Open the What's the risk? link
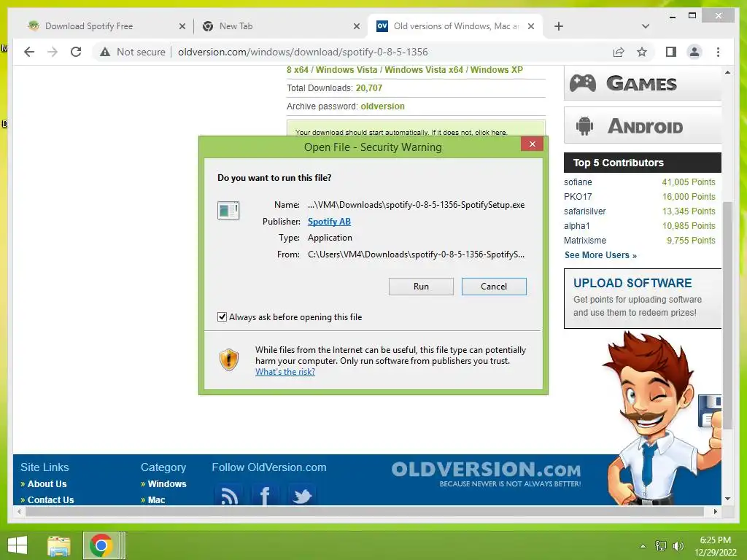 coord(285,372)
